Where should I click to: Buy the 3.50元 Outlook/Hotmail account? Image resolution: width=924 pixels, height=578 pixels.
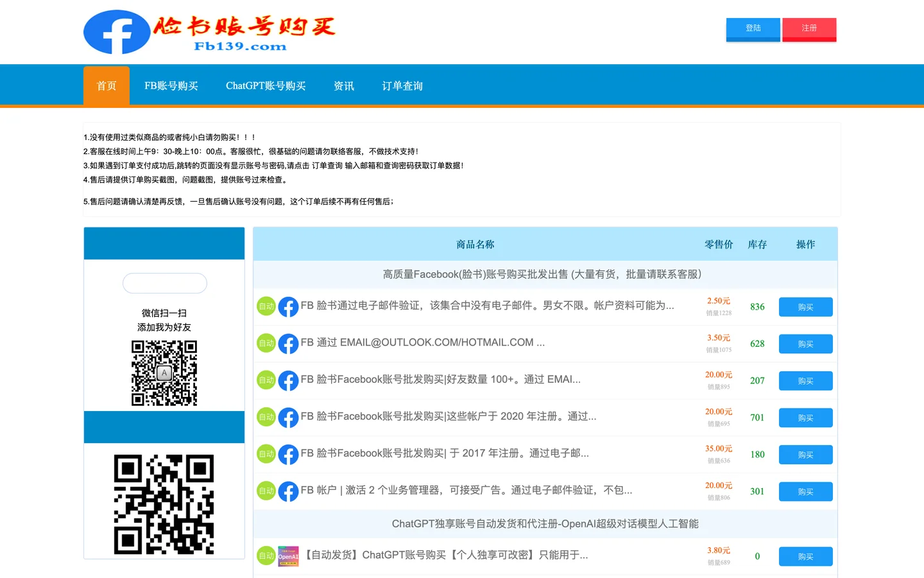806,344
